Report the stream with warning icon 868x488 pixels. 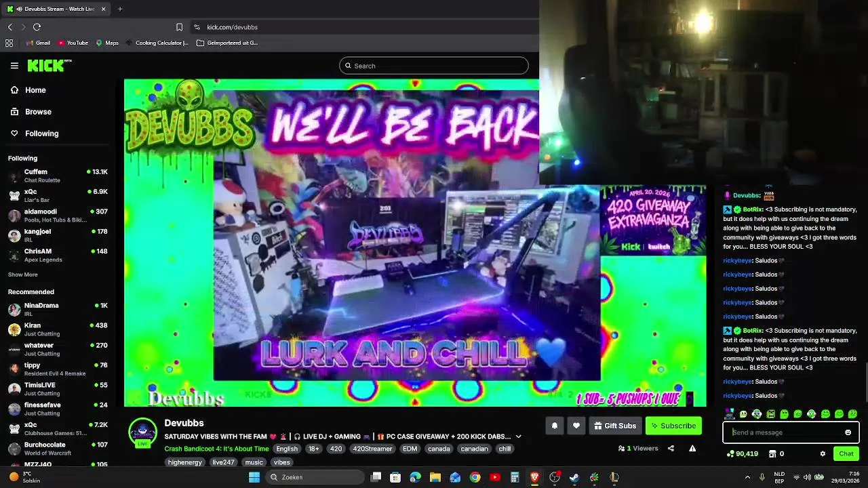coord(692,448)
